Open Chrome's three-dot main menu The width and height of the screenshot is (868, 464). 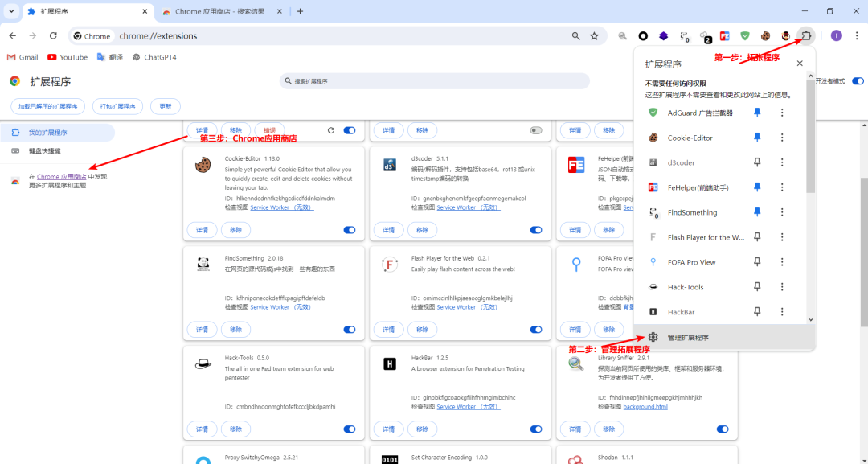857,36
